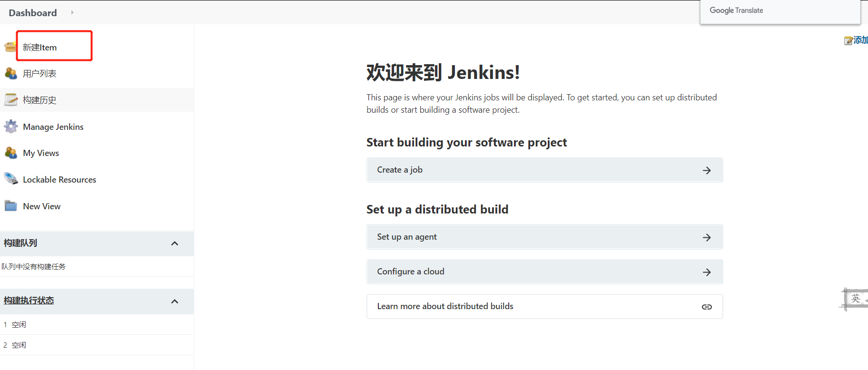The height and width of the screenshot is (370, 868).
Task: Collapse the 构建队列 panel
Action: [175, 243]
